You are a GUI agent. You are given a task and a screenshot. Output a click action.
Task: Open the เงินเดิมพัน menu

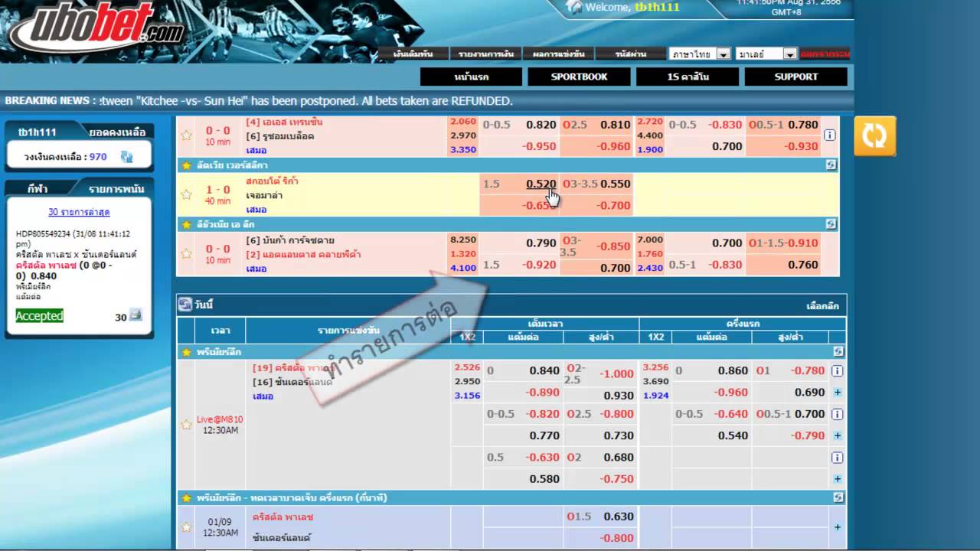click(x=413, y=54)
